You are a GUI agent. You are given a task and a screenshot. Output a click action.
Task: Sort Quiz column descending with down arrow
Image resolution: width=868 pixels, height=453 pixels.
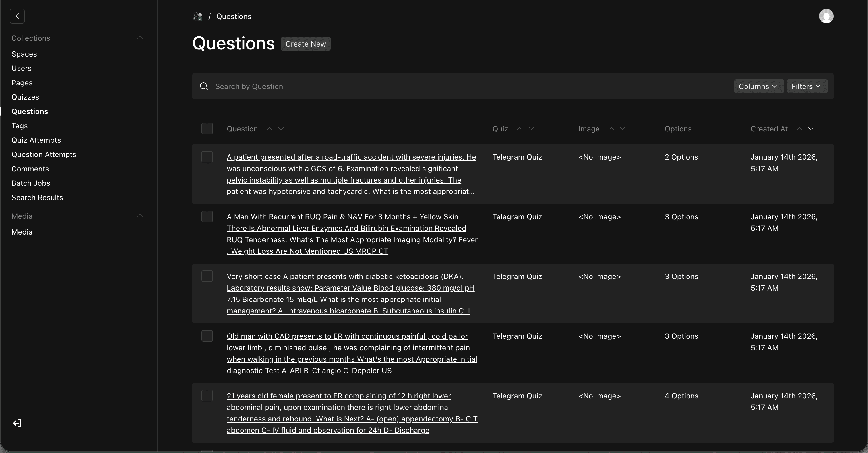coord(532,128)
